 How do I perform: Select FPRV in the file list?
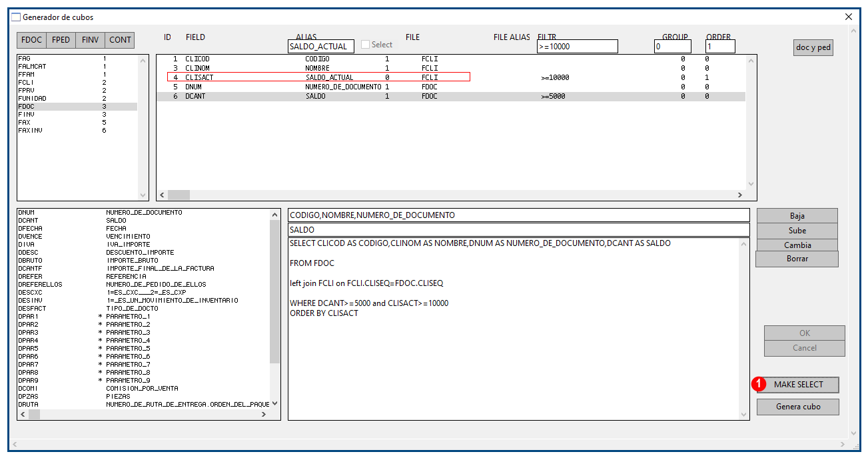point(77,91)
